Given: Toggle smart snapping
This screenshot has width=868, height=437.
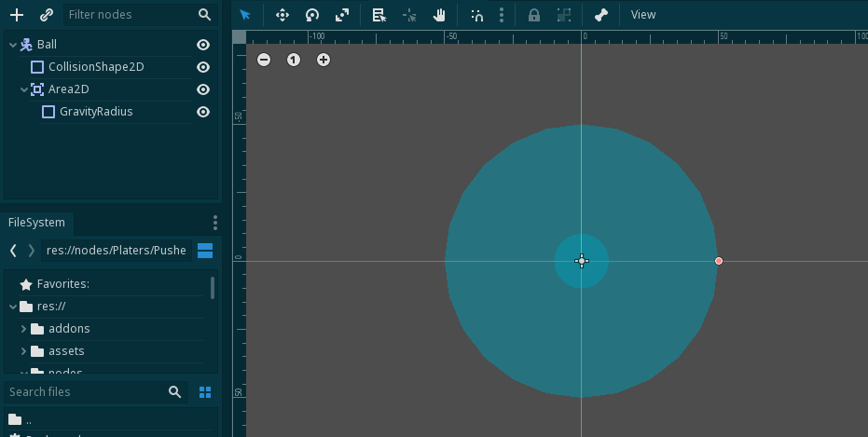Looking at the screenshot, I should (476, 15).
